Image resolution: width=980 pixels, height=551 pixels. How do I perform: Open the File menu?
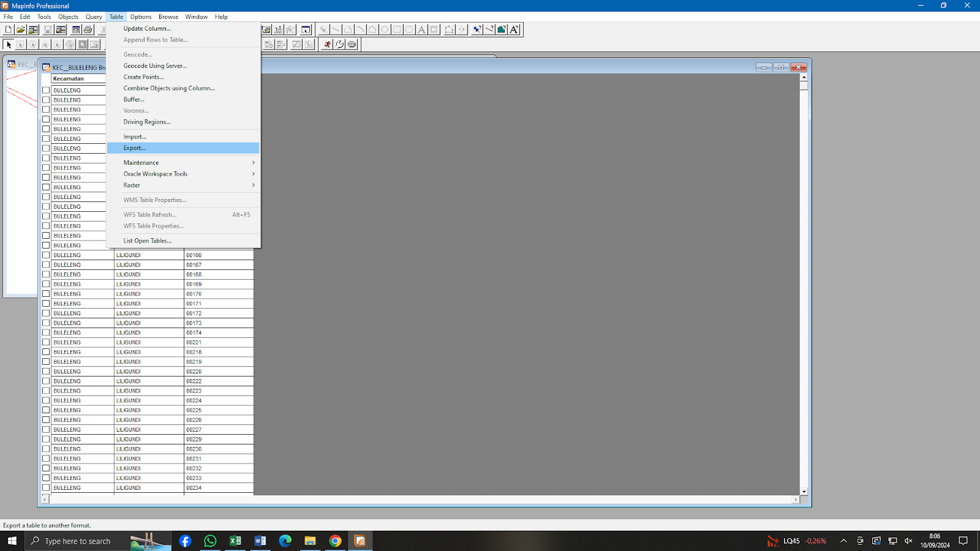point(9,17)
